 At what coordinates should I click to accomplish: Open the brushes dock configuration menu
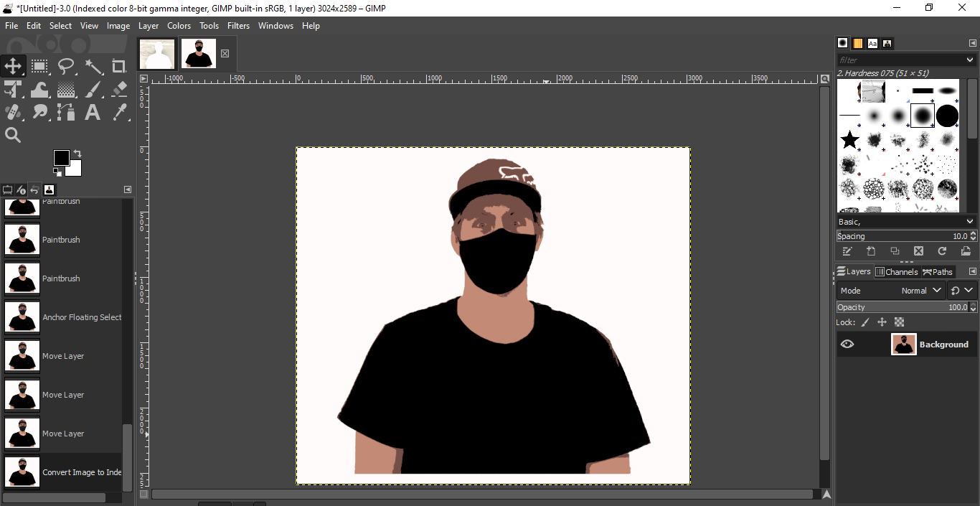tap(973, 43)
